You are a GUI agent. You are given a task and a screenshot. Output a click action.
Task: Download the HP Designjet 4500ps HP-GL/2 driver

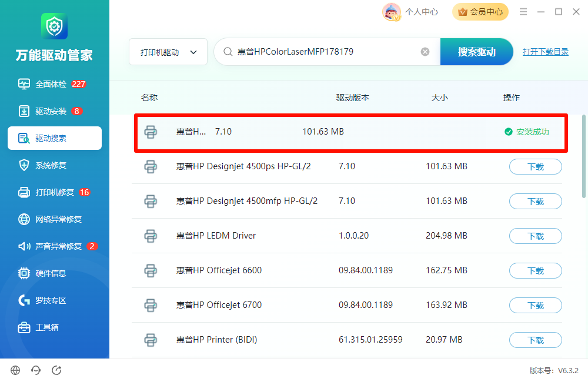click(x=536, y=166)
